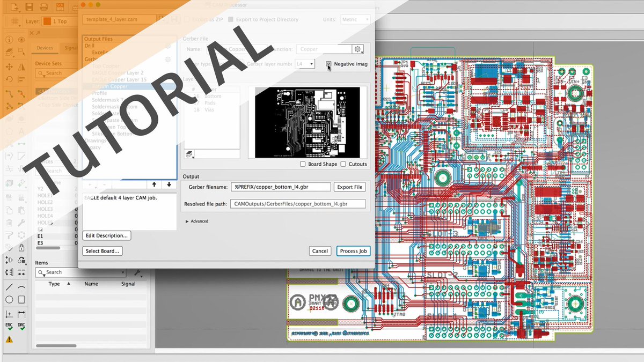The height and width of the screenshot is (362, 644).
Task: Click the padlock Lock tool
Action: (x=21, y=248)
